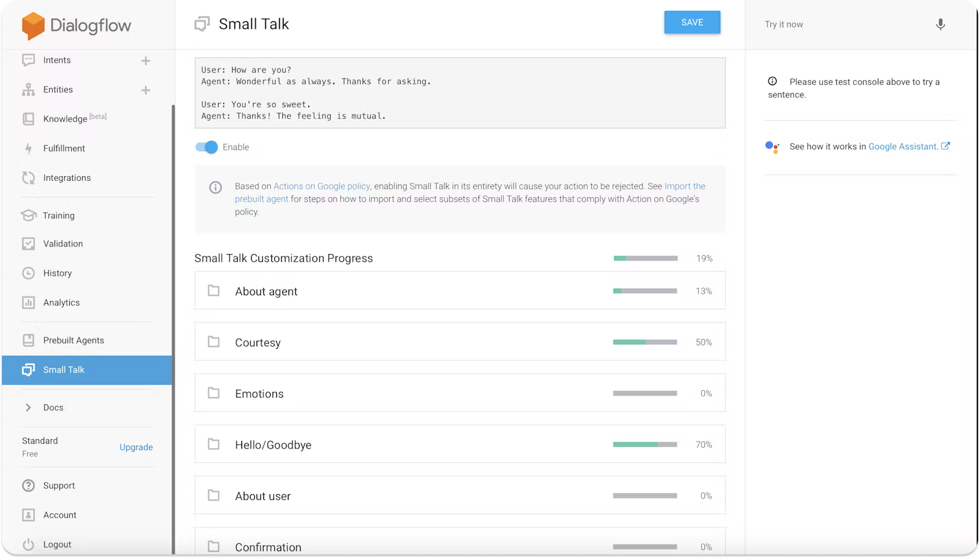Viewport: 980px width, 558px height.
Task: Click the About agent progress bar
Action: [x=644, y=291]
